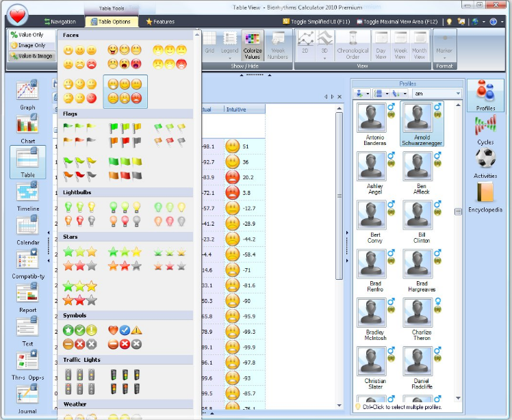Select Value & Image display mode

[x=31, y=56]
